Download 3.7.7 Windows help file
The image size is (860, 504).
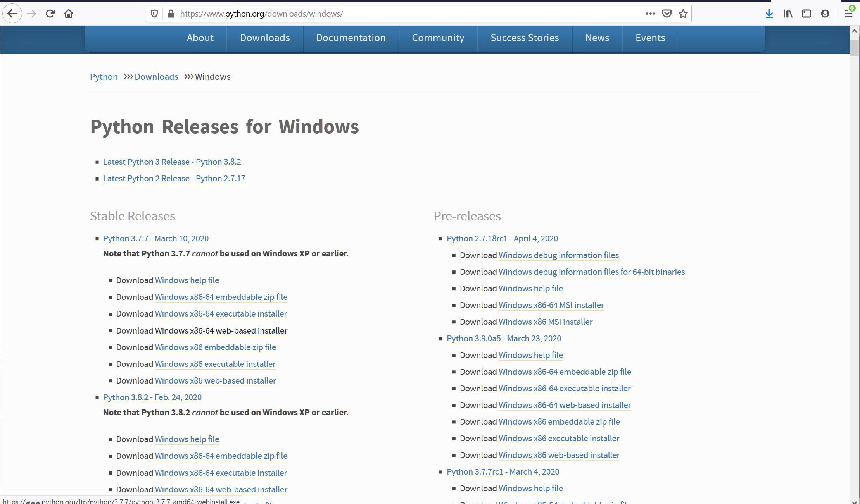point(187,280)
